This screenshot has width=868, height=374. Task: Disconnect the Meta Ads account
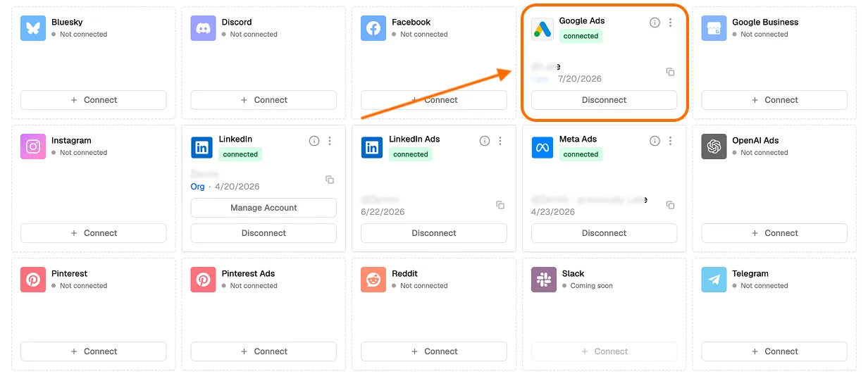click(x=604, y=233)
